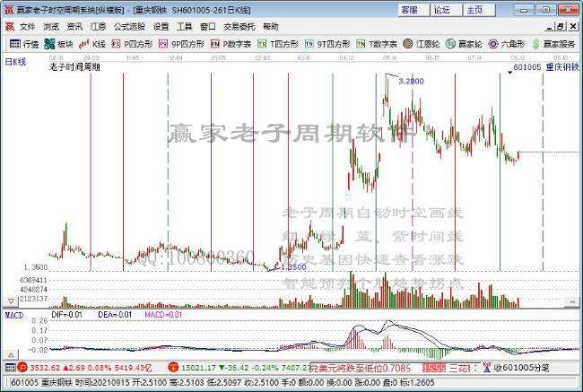Select the 9T四方形 tool
This screenshot has width=583, height=392.
327,44
